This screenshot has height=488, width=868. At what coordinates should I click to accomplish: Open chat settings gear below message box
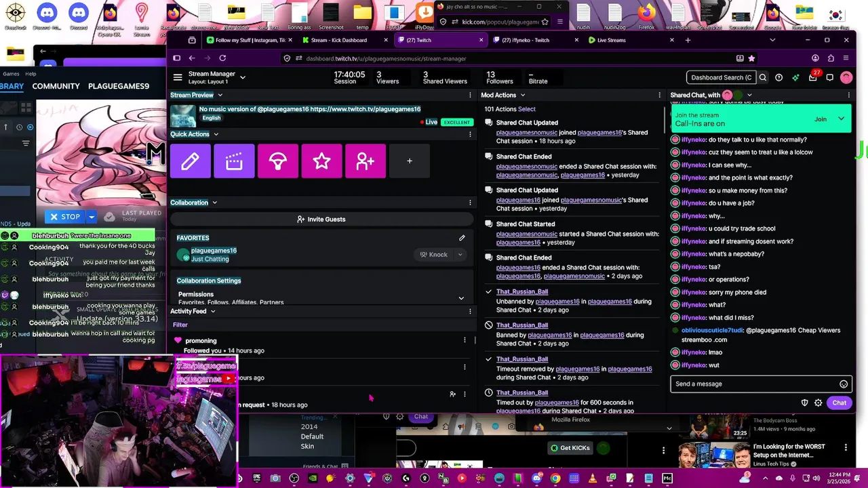[x=818, y=403]
